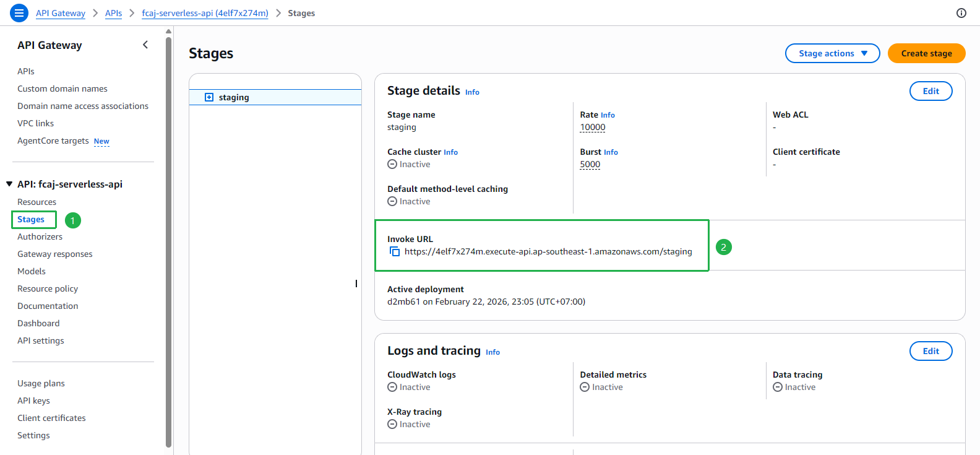The image size is (980, 455).
Task: Select the staging stage row
Action: coord(275,97)
